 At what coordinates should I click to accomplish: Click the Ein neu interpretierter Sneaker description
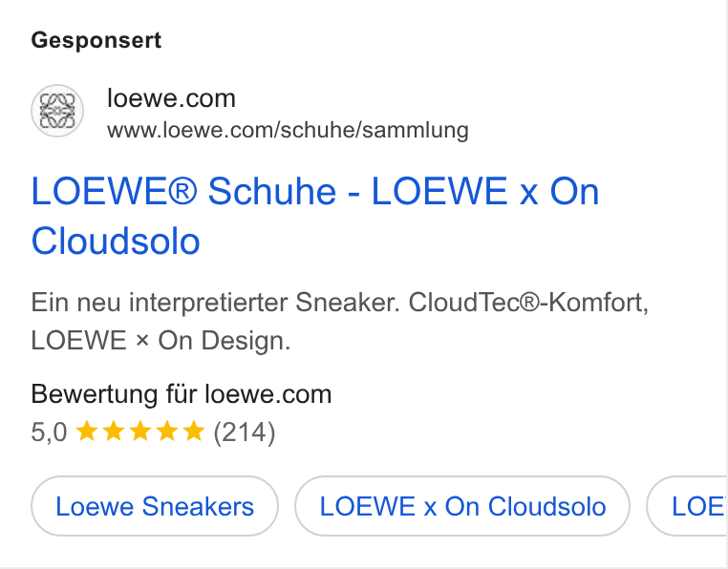click(215, 303)
